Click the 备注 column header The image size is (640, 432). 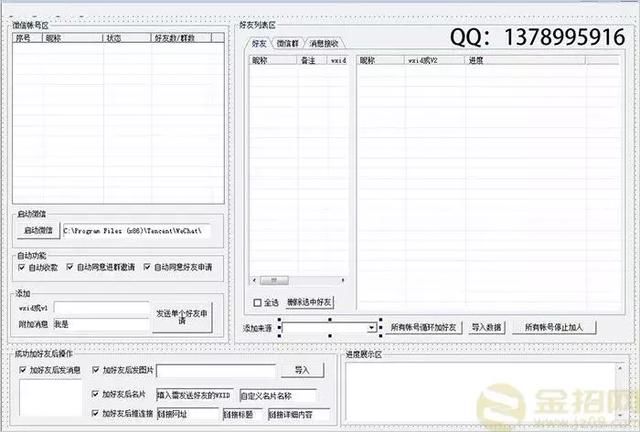click(312, 60)
